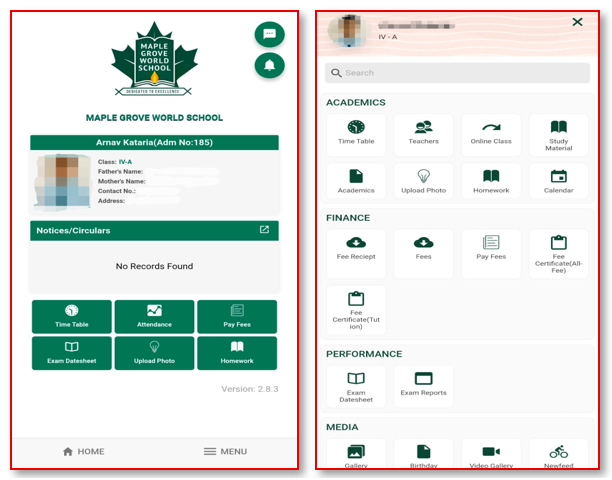Screen dimensions: 612x480
Task: Click the menu Search field
Action: [x=457, y=73]
